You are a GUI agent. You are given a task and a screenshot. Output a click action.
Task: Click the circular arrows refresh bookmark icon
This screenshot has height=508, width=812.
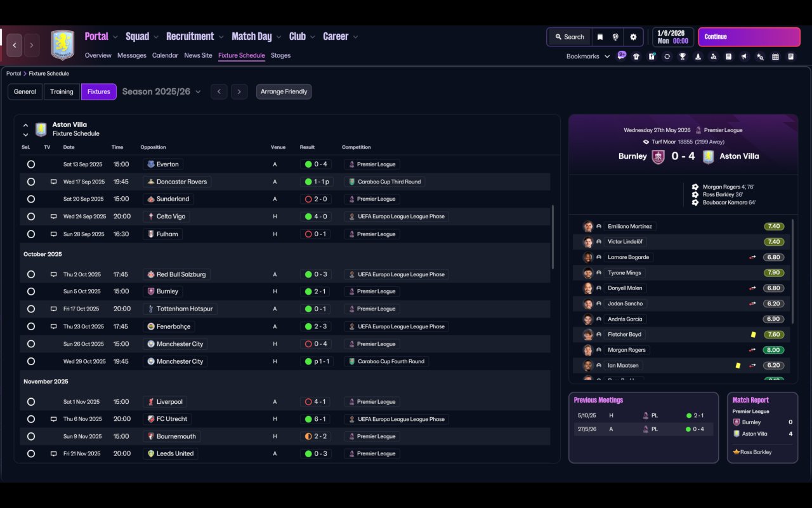pos(667,57)
